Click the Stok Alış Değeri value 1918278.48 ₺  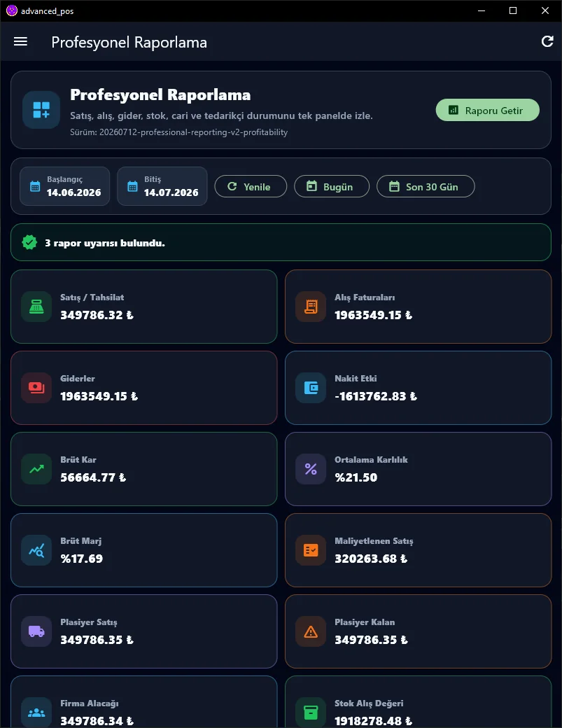[374, 721]
